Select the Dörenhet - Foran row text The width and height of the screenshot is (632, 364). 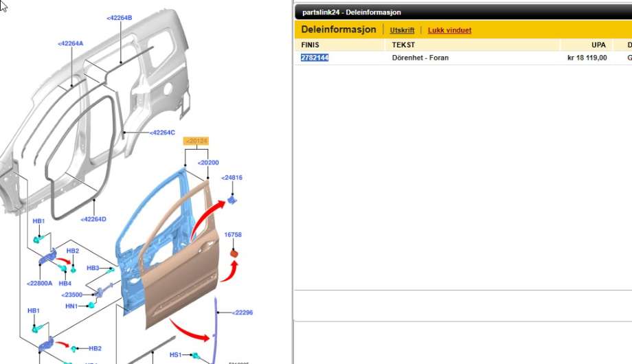click(x=420, y=58)
